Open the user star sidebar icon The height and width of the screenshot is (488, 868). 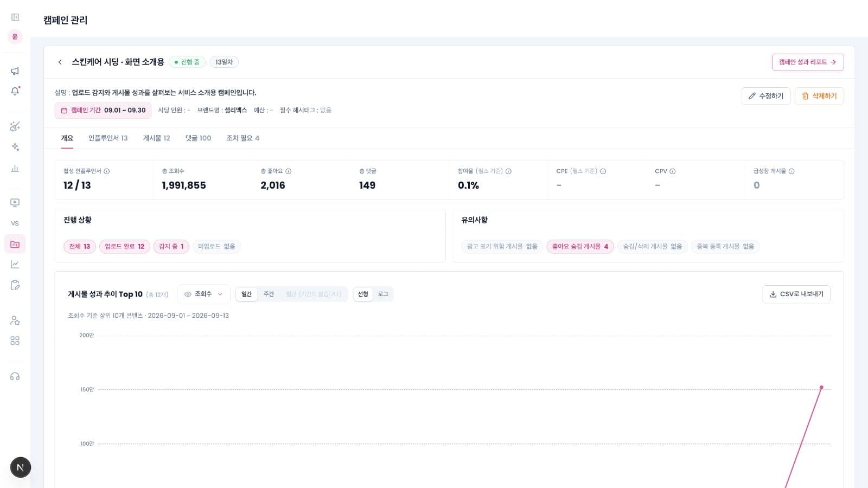(15, 320)
